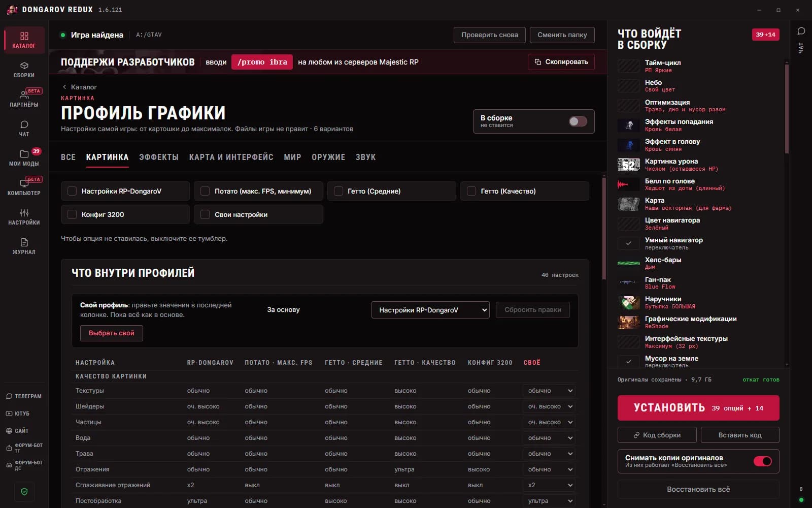Click the Форум-бот ТГ icon
The image size is (812, 508).
point(9,448)
